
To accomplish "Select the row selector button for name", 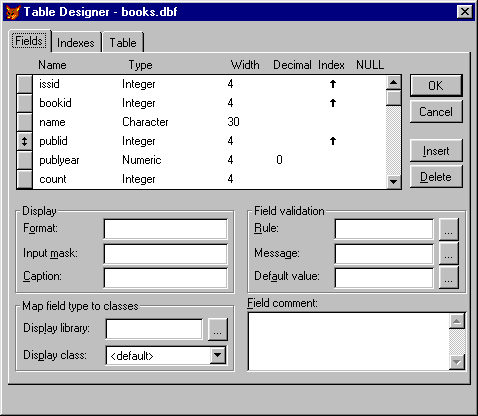I will coord(24,122).
